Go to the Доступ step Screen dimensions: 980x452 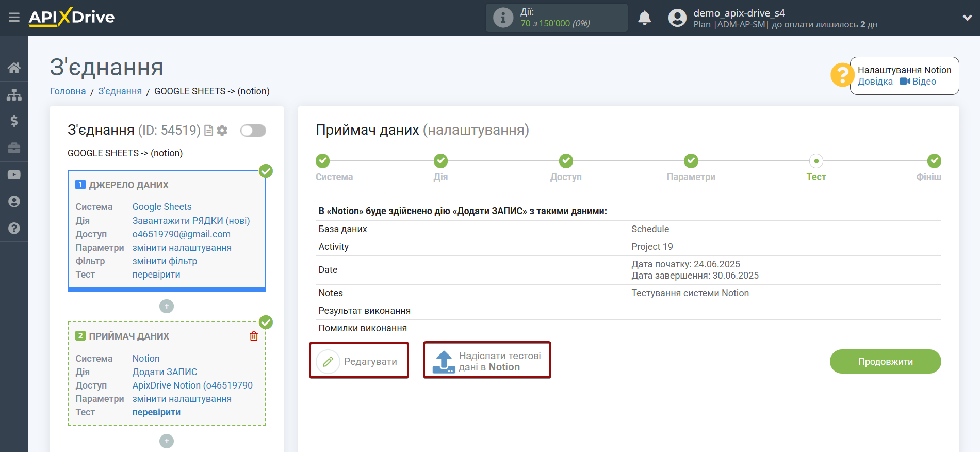(x=566, y=161)
